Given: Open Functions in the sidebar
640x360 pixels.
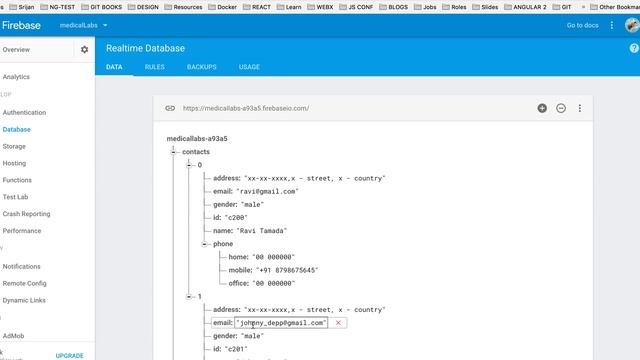Looking at the screenshot, I should point(17,180).
